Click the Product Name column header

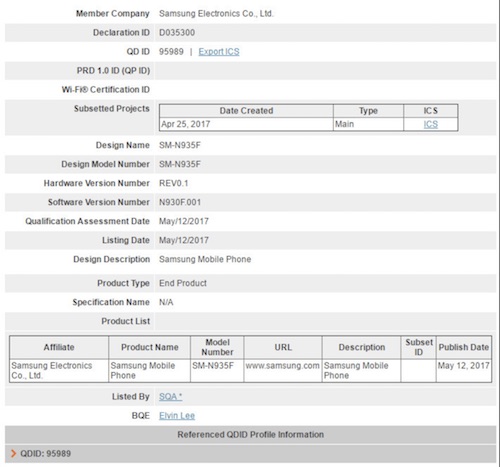tap(150, 347)
